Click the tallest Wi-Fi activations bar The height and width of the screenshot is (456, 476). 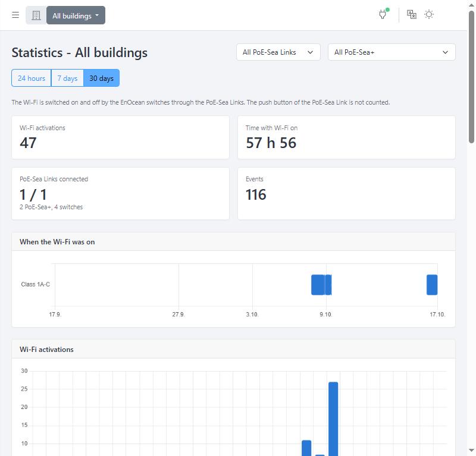333,419
